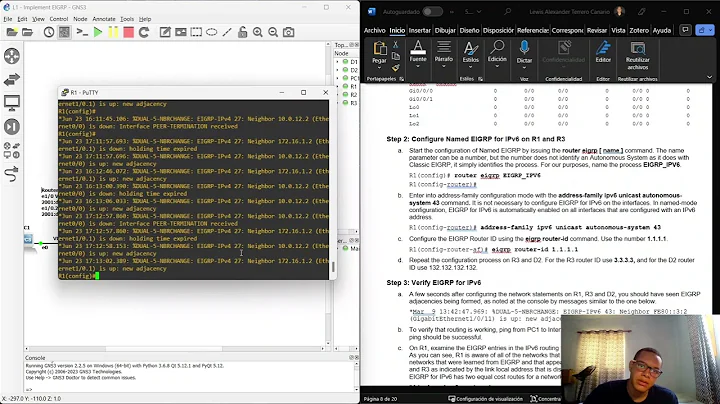Select R3 in the Topology Summary list
The height and width of the screenshot is (404, 720).
click(x=354, y=103)
